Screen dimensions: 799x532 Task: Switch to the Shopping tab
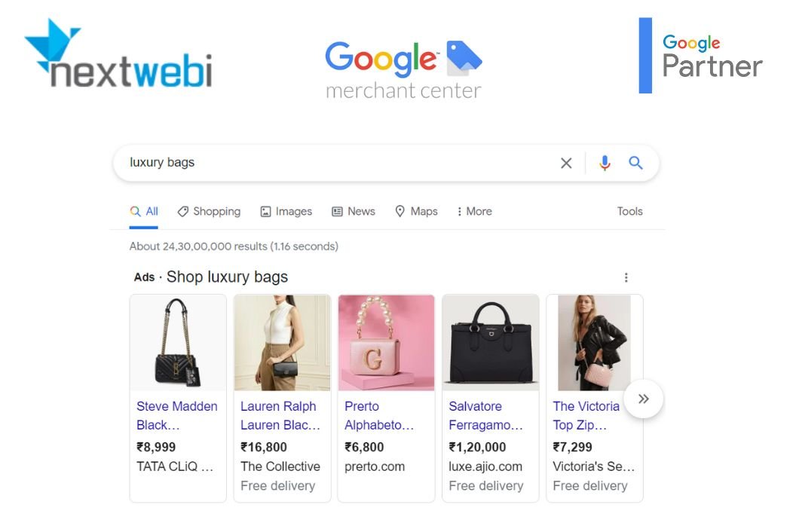(209, 211)
